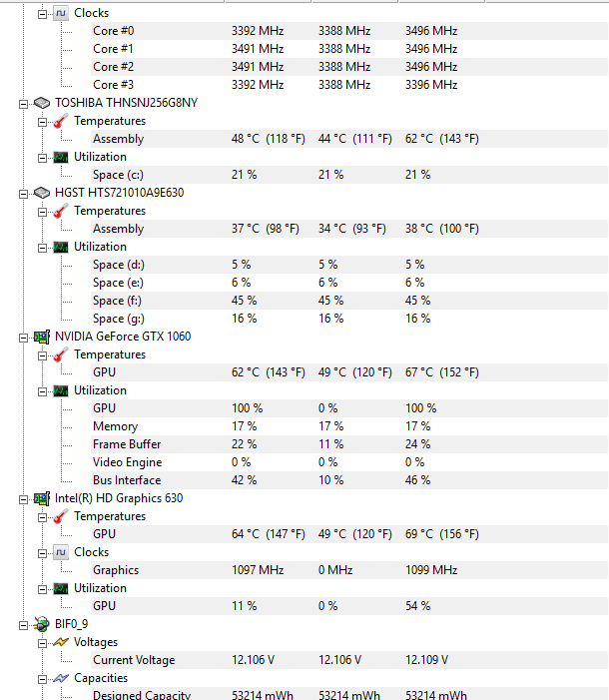This screenshot has height=700, width=609.
Task: Click the Intel HD Graphics 630 card icon
Action: click(x=41, y=498)
